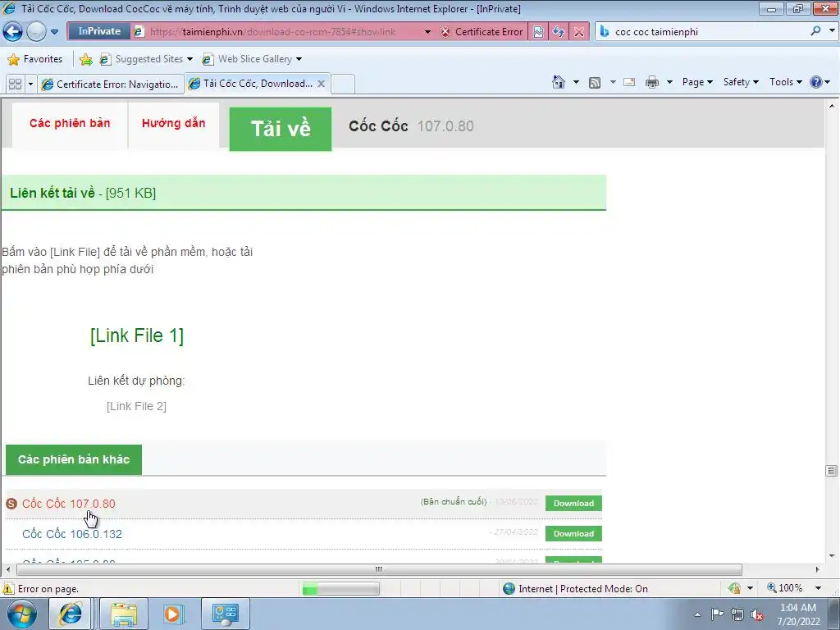Click the backup [Link File 2] link
The height and width of the screenshot is (630, 840).
point(136,406)
